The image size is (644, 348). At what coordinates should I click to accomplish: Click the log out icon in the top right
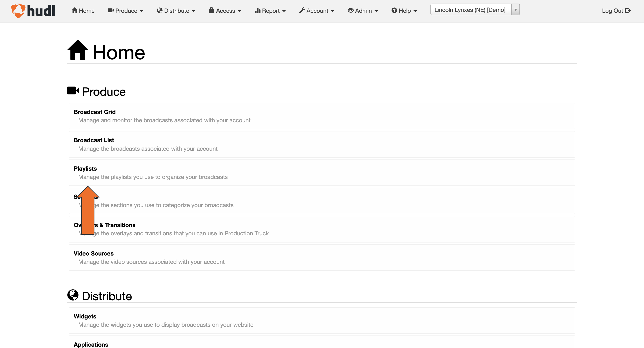(x=628, y=10)
